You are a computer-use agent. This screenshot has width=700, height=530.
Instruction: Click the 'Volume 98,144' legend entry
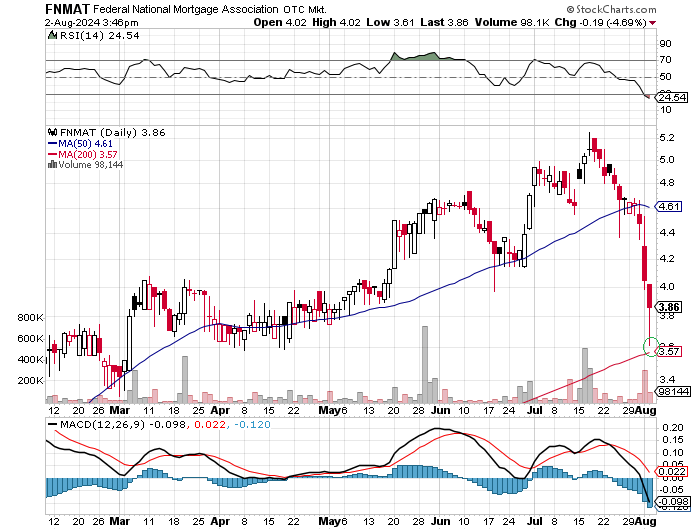click(x=91, y=165)
